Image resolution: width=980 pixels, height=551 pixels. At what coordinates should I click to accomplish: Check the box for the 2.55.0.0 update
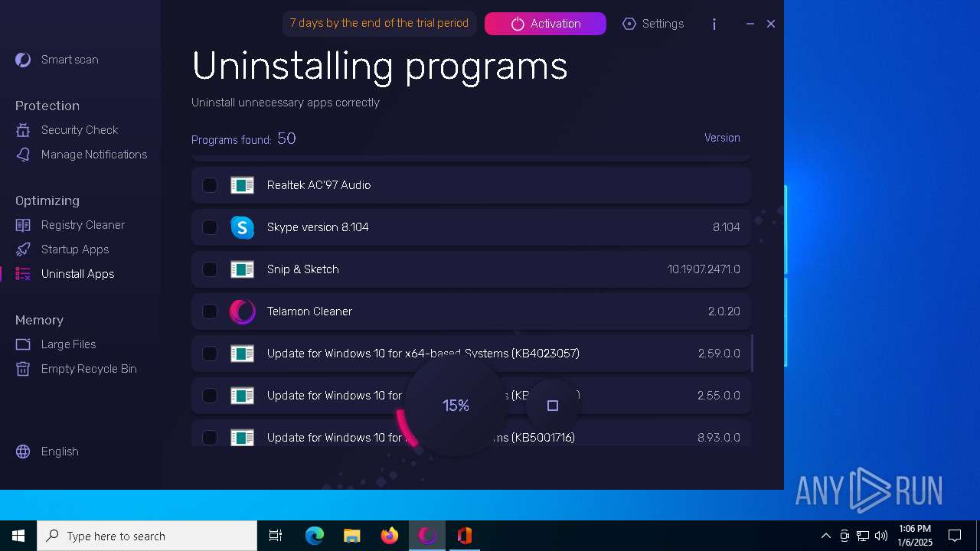pyautogui.click(x=210, y=396)
